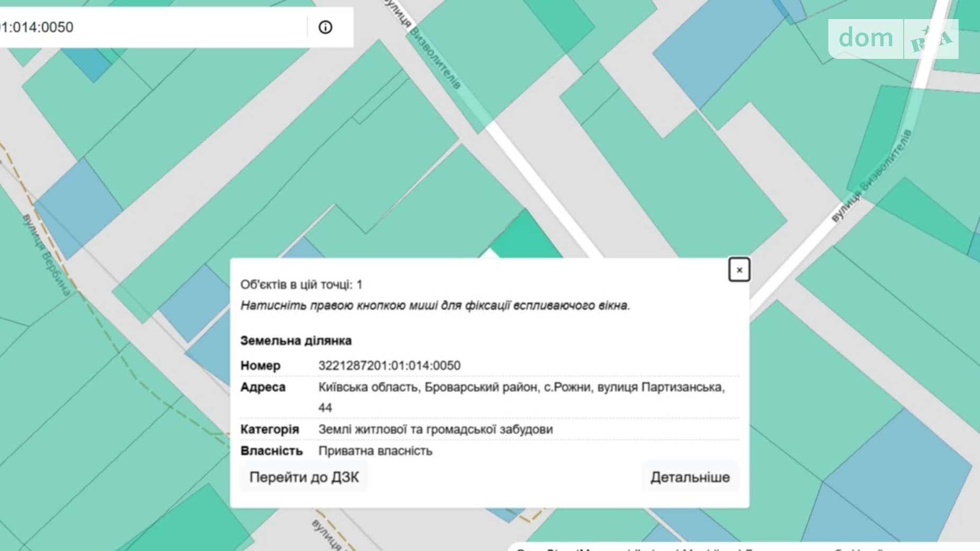Open the Перейти до ДЗК button
The width and height of the screenshot is (980, 551).
304,477
